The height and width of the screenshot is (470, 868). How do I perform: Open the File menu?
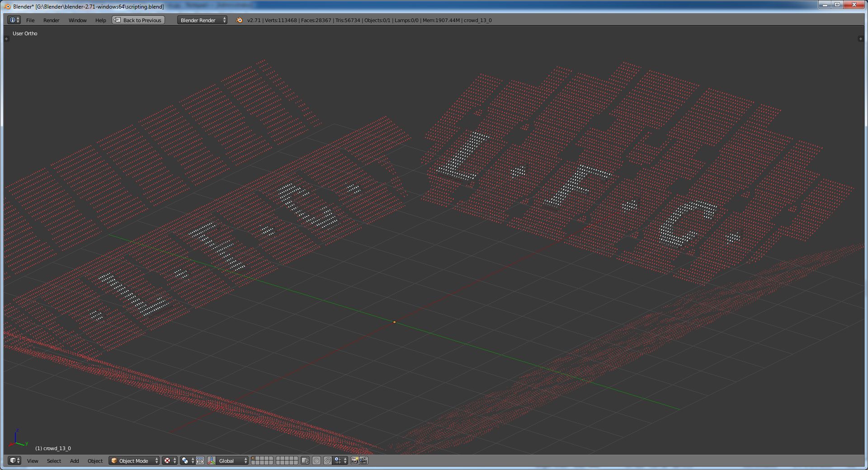tap(30, 20)
